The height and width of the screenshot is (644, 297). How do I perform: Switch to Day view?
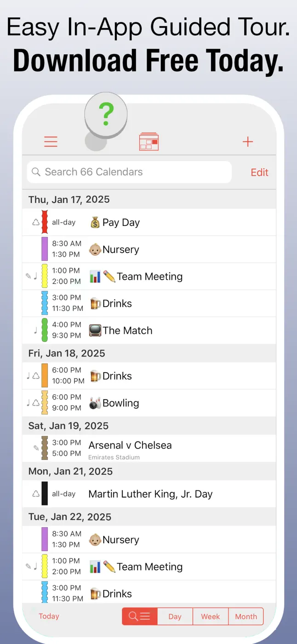[x=175, y=616]
